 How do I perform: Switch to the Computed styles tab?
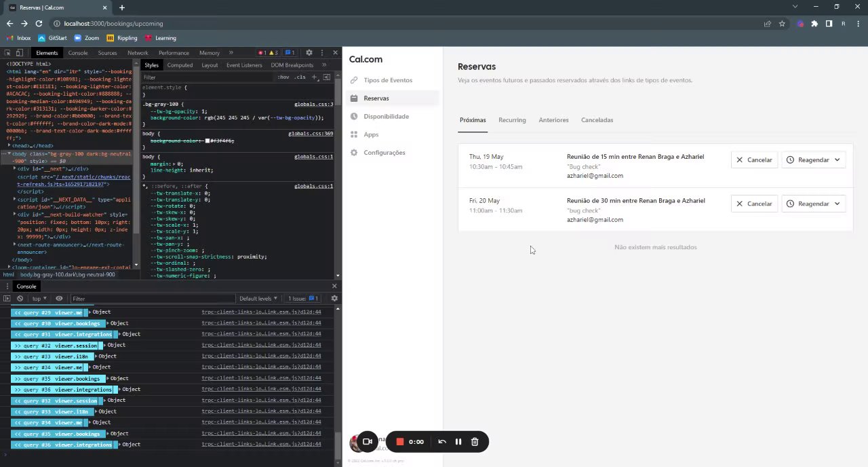click(180, 65)
